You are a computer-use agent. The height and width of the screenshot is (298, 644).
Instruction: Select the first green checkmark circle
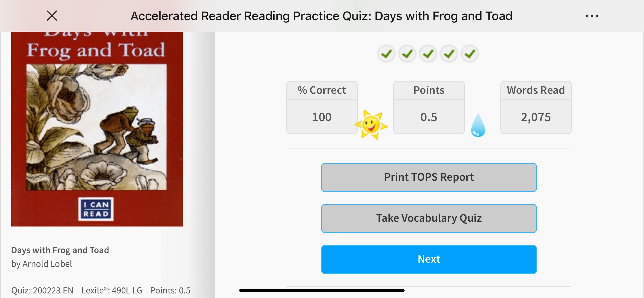click(386, 54)
